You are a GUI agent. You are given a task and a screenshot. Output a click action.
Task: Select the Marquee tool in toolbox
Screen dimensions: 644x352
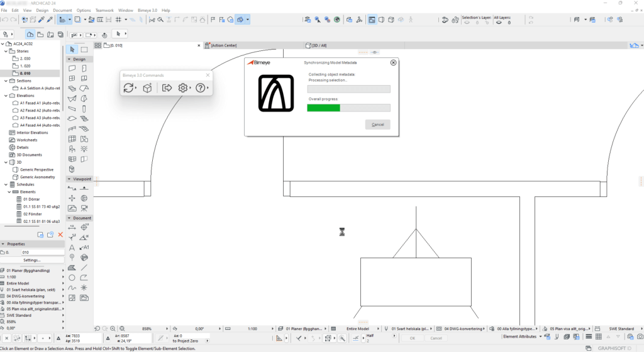click(84, 50)
